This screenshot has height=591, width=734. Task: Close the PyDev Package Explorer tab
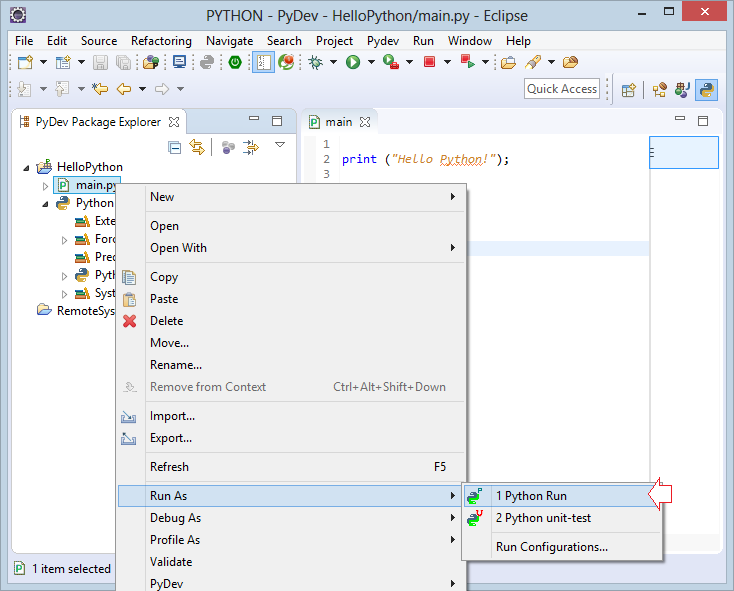click(174, 122)
